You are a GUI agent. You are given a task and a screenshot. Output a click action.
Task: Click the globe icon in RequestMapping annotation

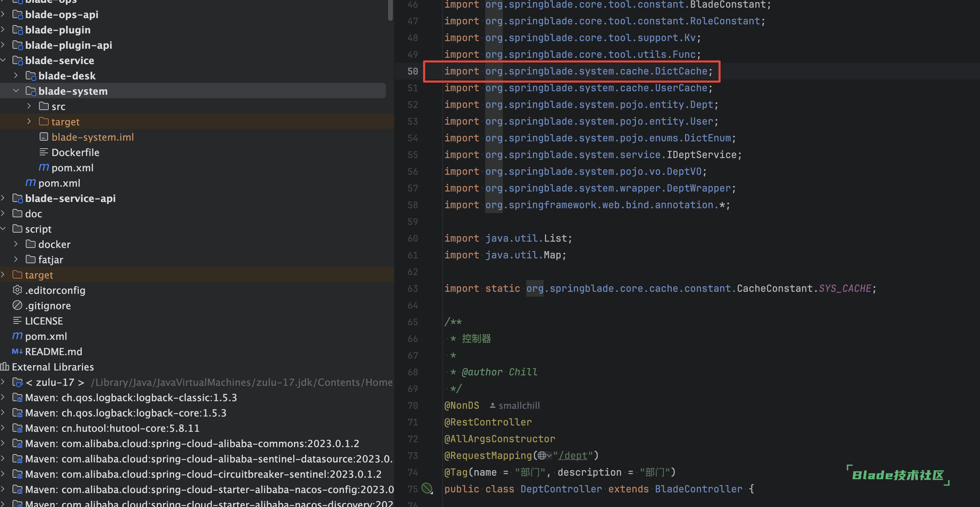542,456
